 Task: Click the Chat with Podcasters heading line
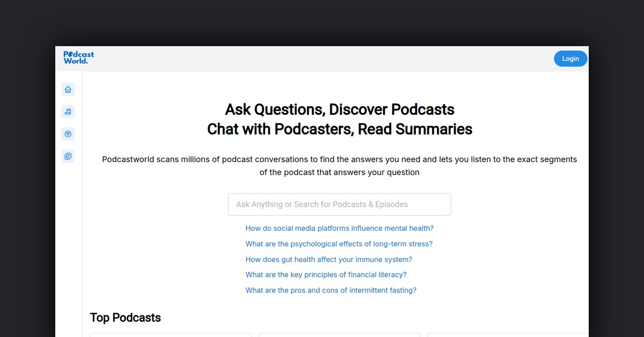tap(339, 129)
